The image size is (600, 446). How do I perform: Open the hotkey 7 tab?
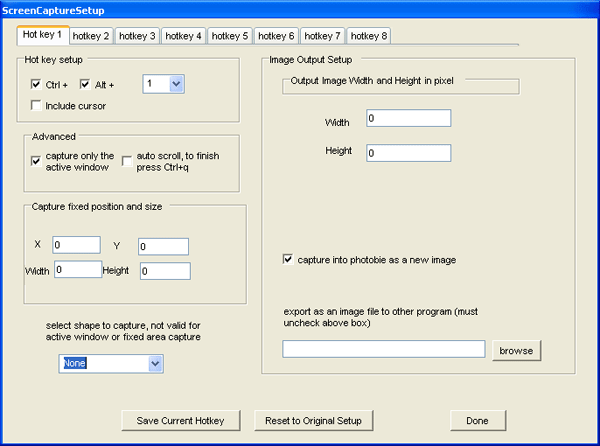[x=323, y=36]
